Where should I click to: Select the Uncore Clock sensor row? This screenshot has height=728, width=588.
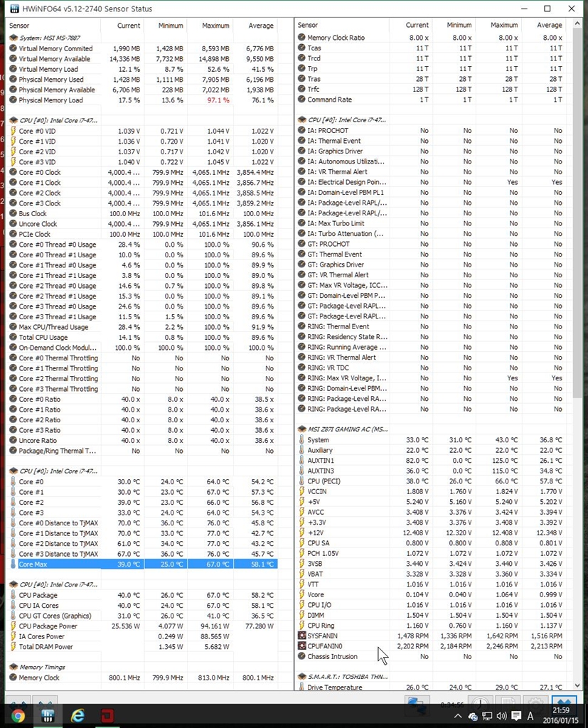(143, 224)
